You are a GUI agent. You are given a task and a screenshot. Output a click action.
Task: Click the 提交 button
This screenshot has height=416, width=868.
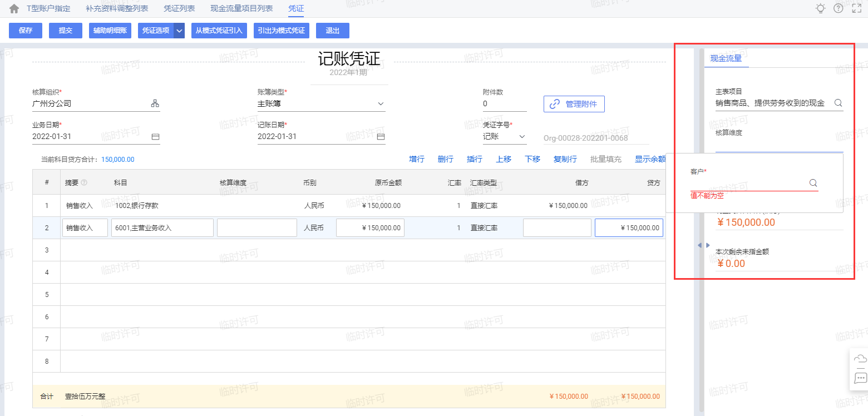(x=66, y=31)
